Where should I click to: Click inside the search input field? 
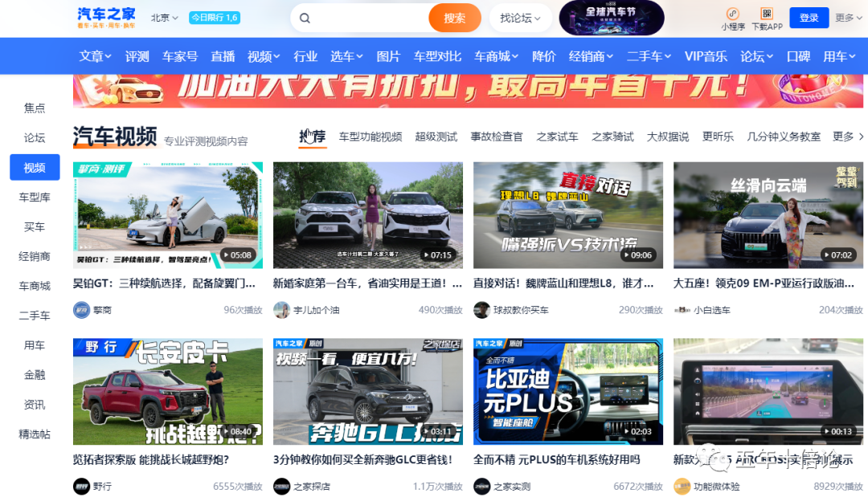pos(370,18)
